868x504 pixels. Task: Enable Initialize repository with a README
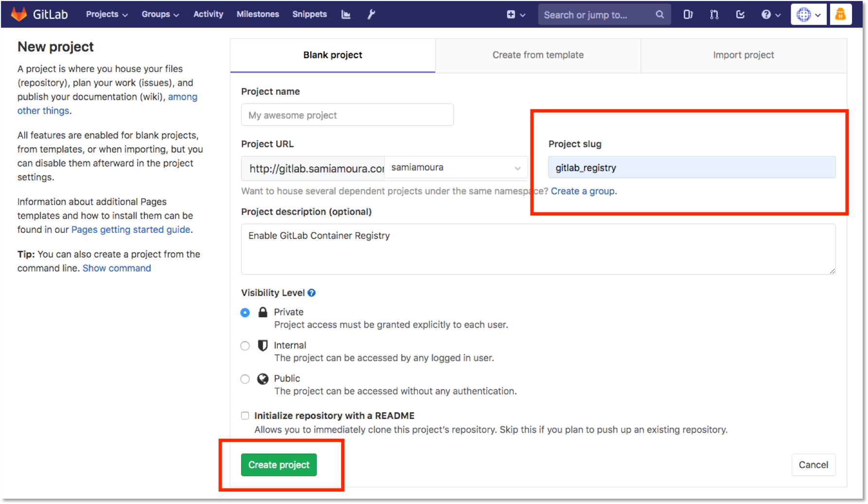pyautogui.click(x=245, y=416)
